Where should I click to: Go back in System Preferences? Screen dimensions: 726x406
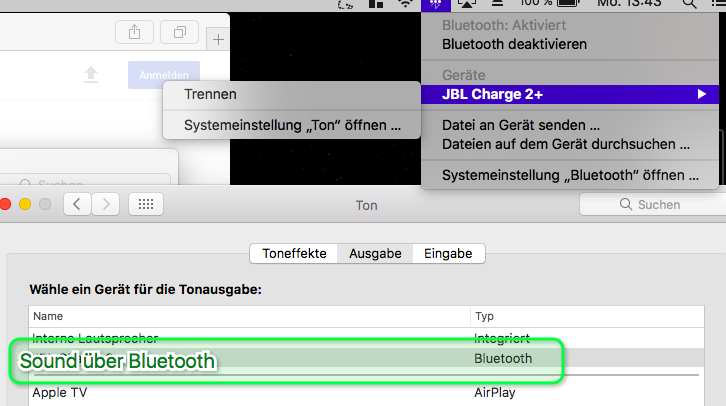click(x=77, y=204)
